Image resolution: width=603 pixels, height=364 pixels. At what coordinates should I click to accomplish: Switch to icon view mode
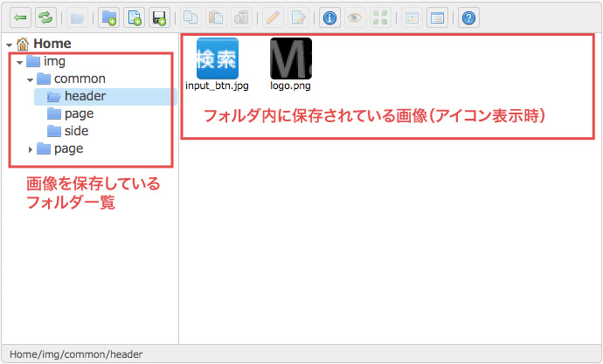(411, 17)
